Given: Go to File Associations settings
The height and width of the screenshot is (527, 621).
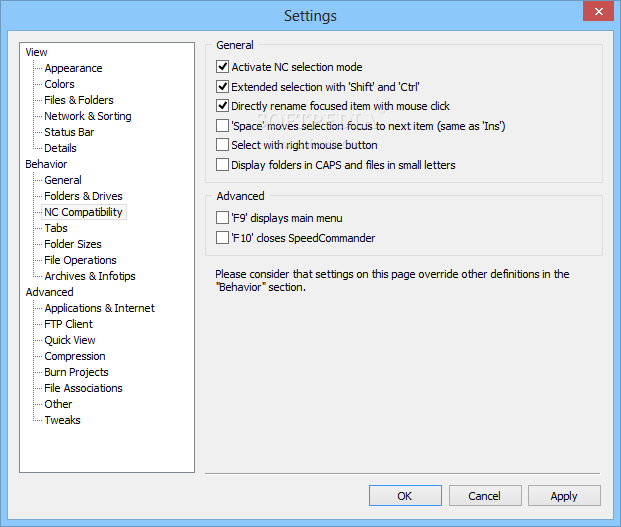Looking at the screenshot, I should 83,388.
